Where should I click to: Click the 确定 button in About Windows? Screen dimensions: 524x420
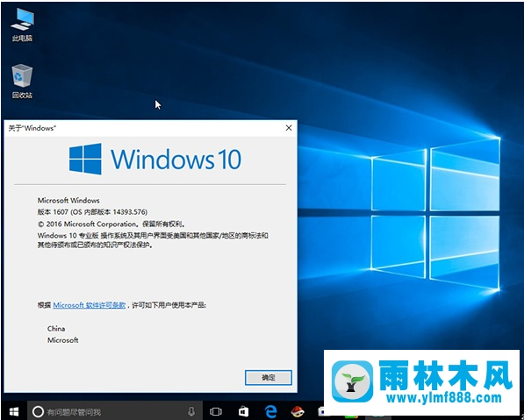pyautogui.click(x=269, y=378)
